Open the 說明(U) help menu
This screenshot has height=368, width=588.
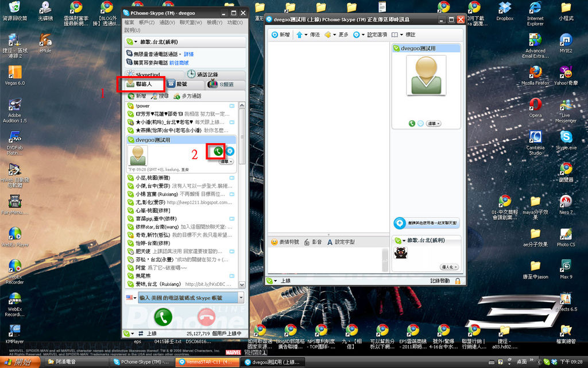pyautogui.click(x=132, y=30)
